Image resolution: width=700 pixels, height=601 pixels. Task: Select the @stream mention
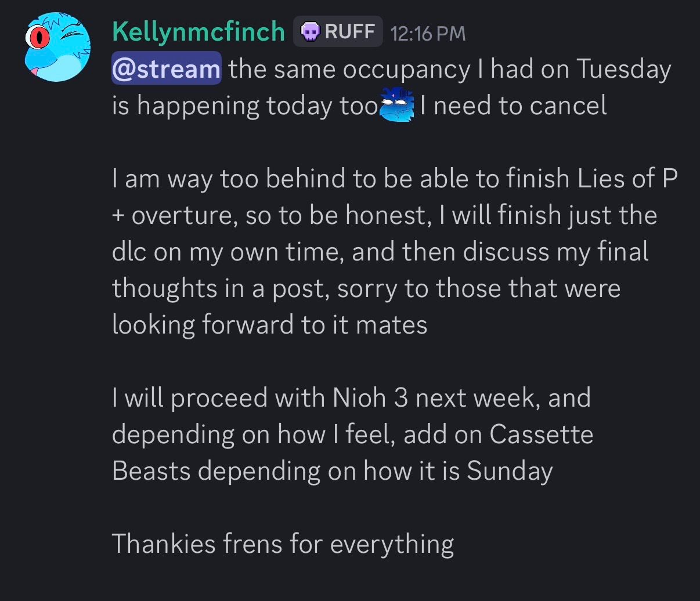point(166,68)
